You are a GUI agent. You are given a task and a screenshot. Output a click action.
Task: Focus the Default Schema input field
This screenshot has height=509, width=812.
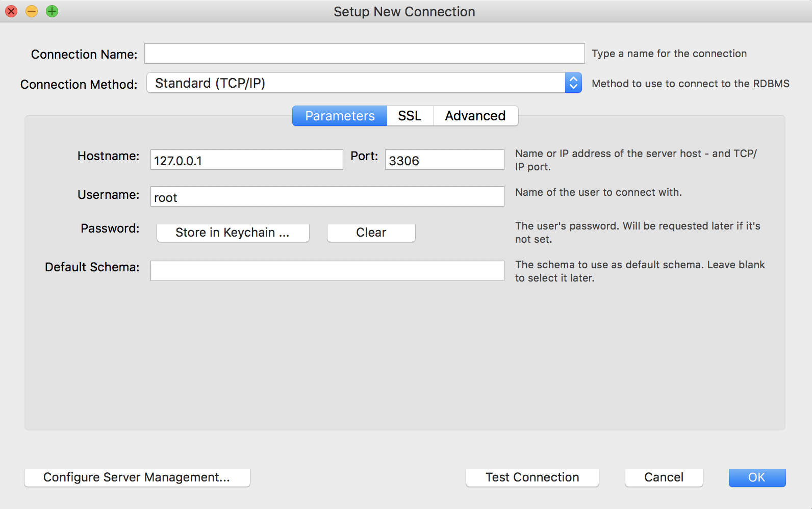(327, 271)
